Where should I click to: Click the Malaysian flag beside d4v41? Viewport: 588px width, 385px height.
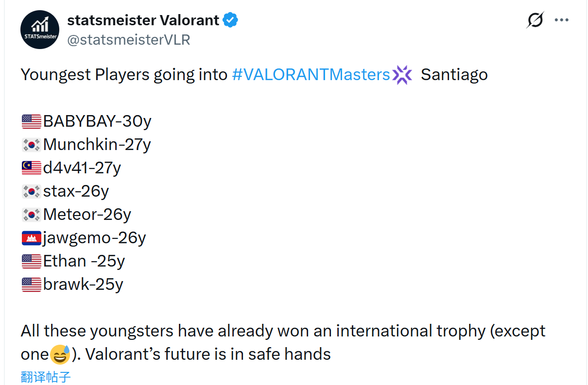coord(32,168)
